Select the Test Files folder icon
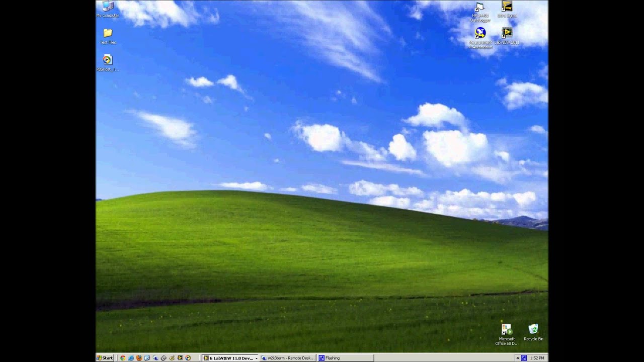The width and height of the screenshot is (644, 362). click(x=108, y=36)
